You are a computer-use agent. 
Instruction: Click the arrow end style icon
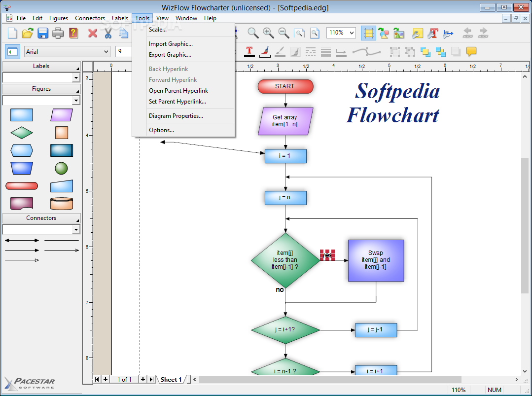341,52
